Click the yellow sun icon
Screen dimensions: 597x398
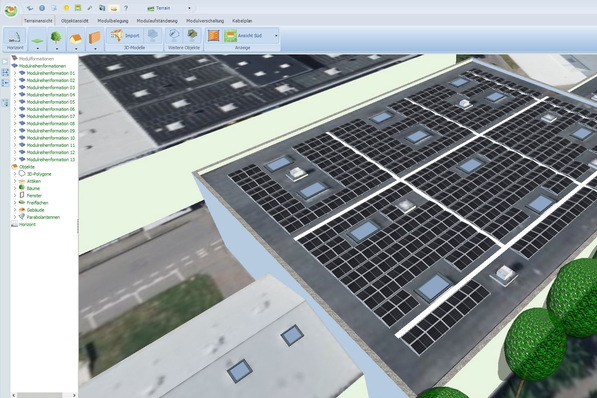pyautogui.click(x=66, y=8)
